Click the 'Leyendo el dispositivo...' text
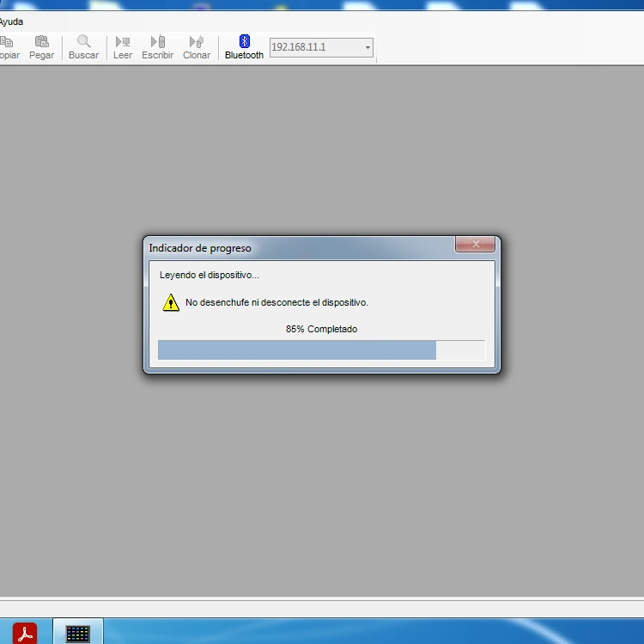This screenshot has width=644, height=644. click(209, 275)
